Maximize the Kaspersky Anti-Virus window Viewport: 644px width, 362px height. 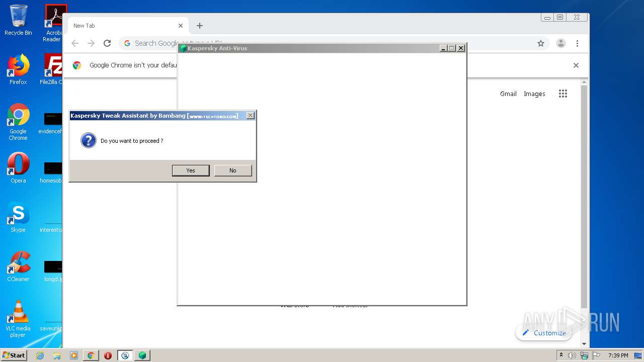tap(452, 48)
